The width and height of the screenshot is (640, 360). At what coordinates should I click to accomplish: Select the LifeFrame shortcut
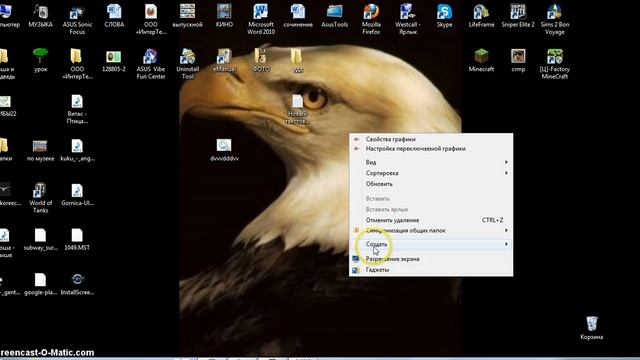coord(481,16)
